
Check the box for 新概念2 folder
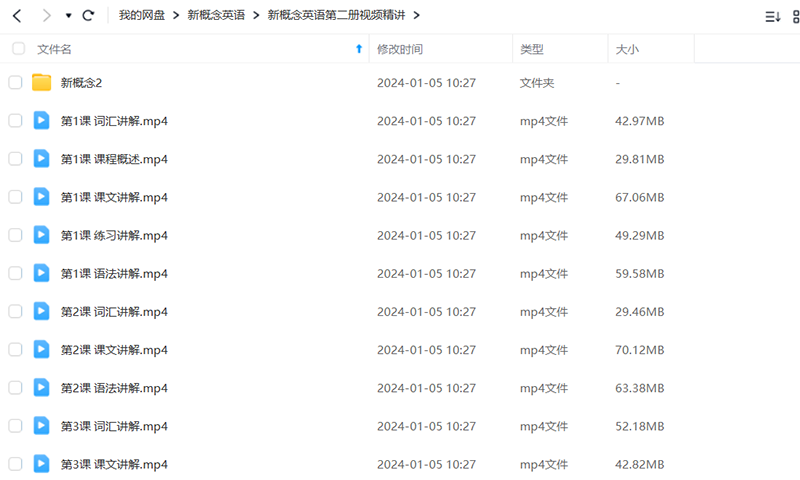[x=15, y=82]
